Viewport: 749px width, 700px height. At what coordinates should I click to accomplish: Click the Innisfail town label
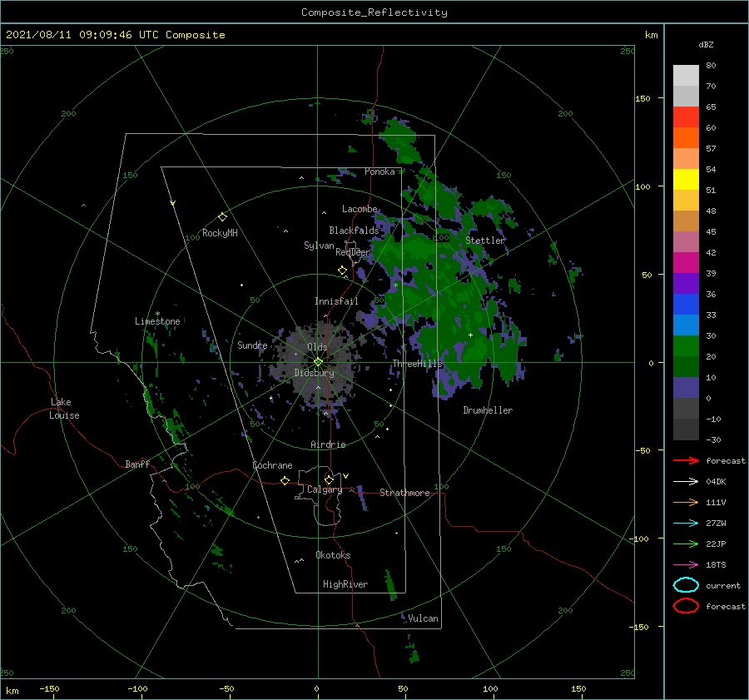pyautogui.click(x=336, y=301)
